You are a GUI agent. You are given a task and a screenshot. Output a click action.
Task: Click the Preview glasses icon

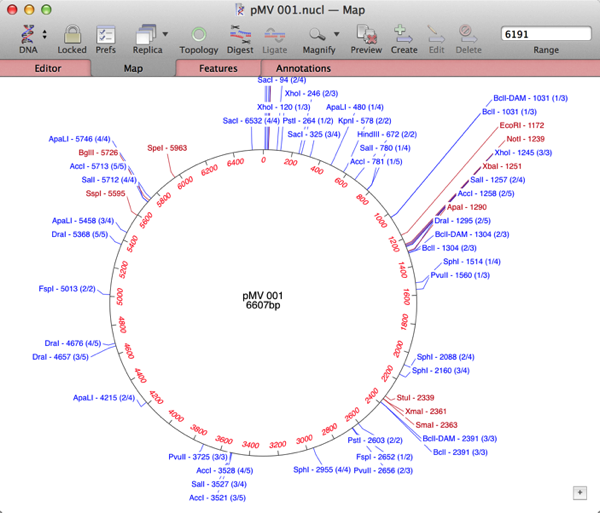(366, 33)
